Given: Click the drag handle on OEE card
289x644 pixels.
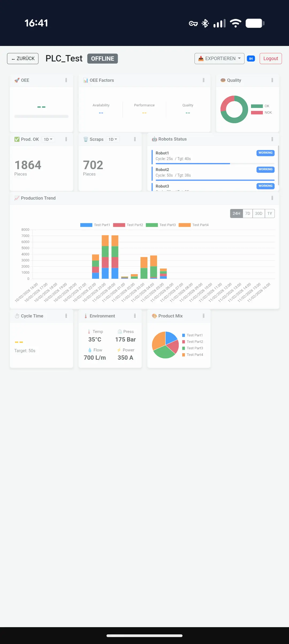Looking at the screenshot, I should (66, 80).
